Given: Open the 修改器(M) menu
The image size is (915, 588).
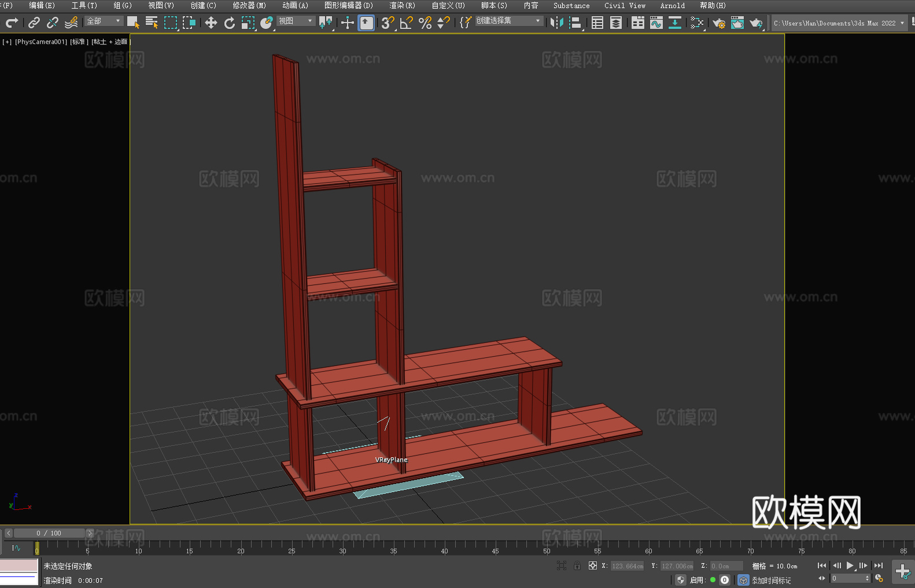Looking at the screenshot, I should pyautogui.click(x=249, y=5).
